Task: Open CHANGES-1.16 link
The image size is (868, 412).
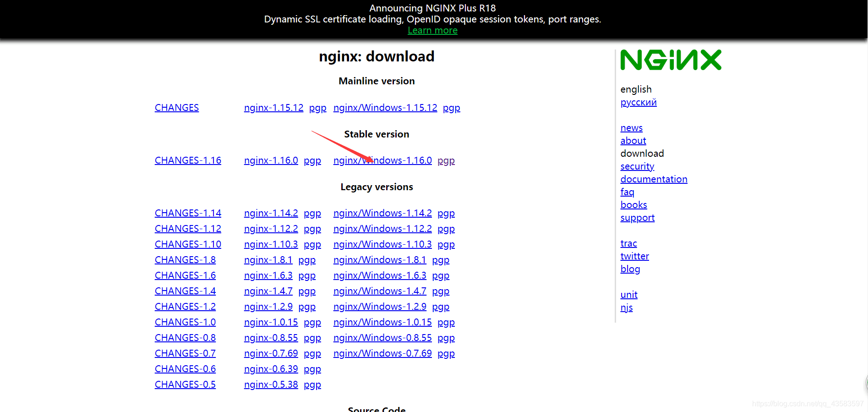Action: [x=188, y=160]
